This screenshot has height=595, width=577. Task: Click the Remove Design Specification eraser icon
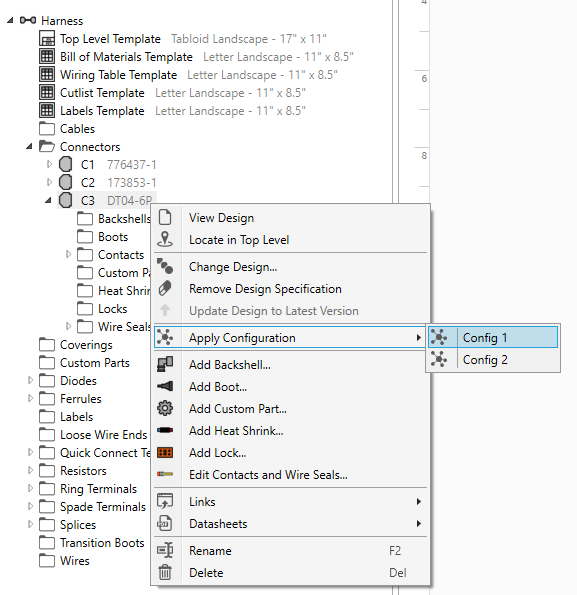coord(165,289)
